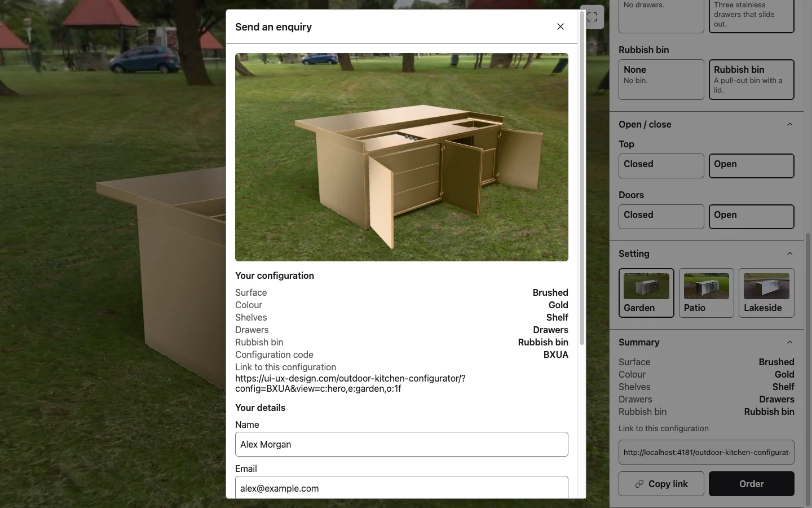Click the sidebar configuration link field
812x508 pixels.
point(707,452)
